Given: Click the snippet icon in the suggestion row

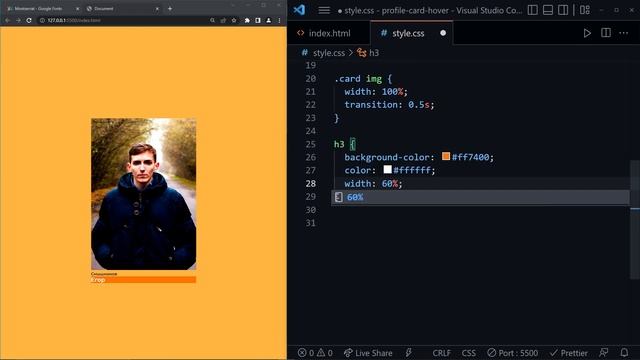Looking at the screenshot, I should [x=338, y=197].
